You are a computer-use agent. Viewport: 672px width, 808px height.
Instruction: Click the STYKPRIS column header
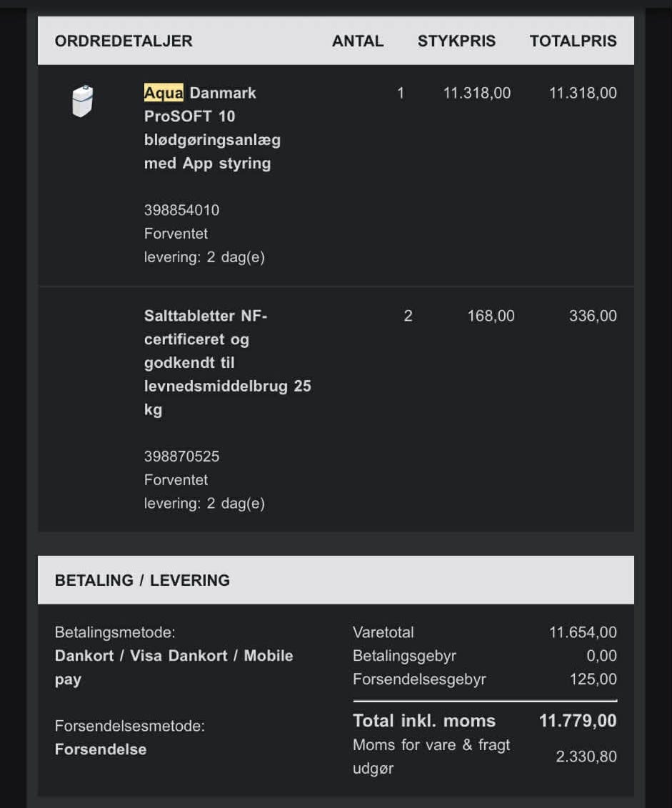[456, 41]
